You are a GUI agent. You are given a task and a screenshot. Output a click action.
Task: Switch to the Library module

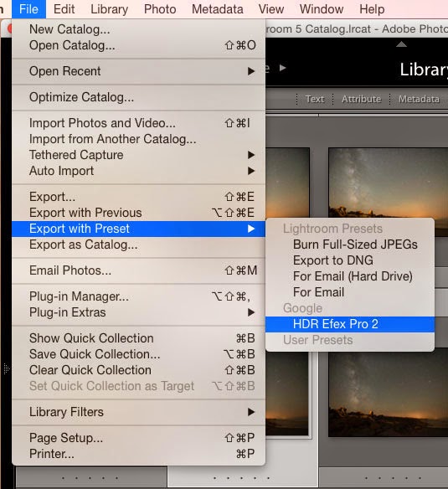tap(424, 69)
